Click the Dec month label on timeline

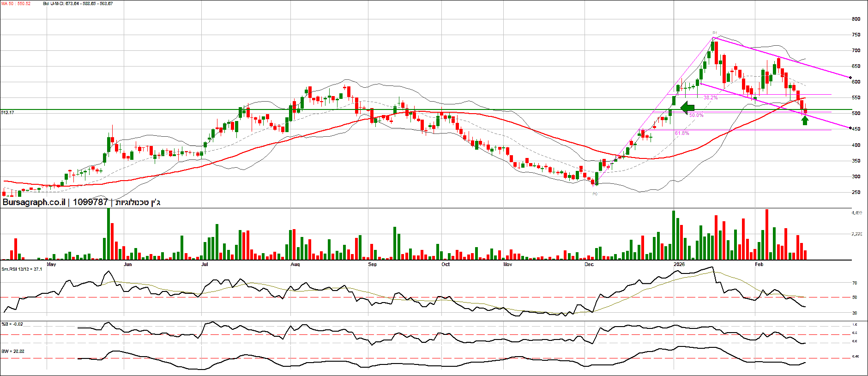click(x=589, y=264)
